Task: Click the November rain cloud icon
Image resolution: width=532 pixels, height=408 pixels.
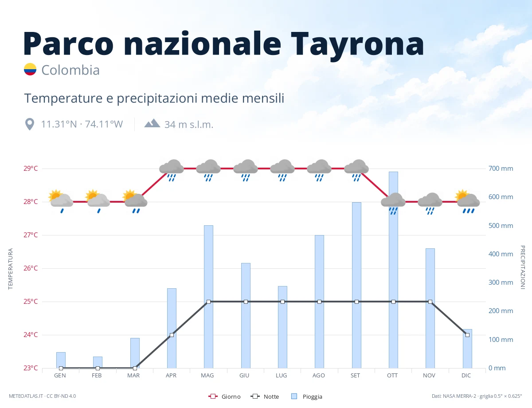Action: click(x=430, y=204)
